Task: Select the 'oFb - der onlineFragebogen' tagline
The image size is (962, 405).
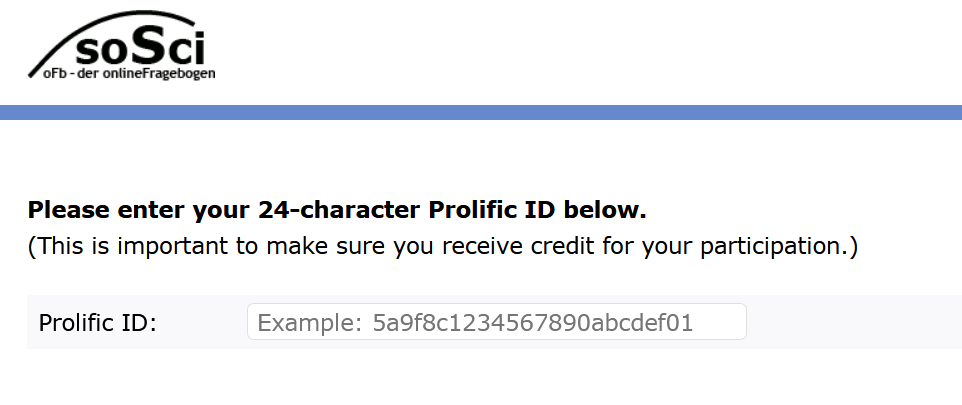Action: click(x=129, y=74)
